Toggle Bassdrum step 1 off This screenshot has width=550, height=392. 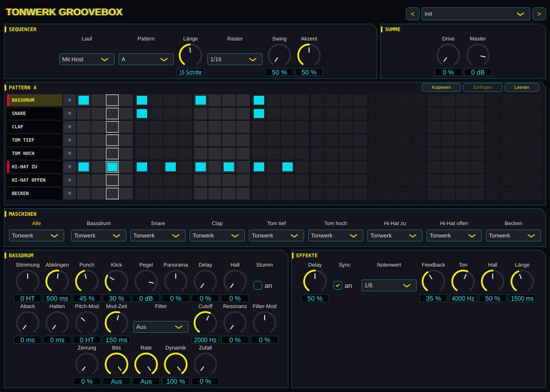click(x=84, y=100)
